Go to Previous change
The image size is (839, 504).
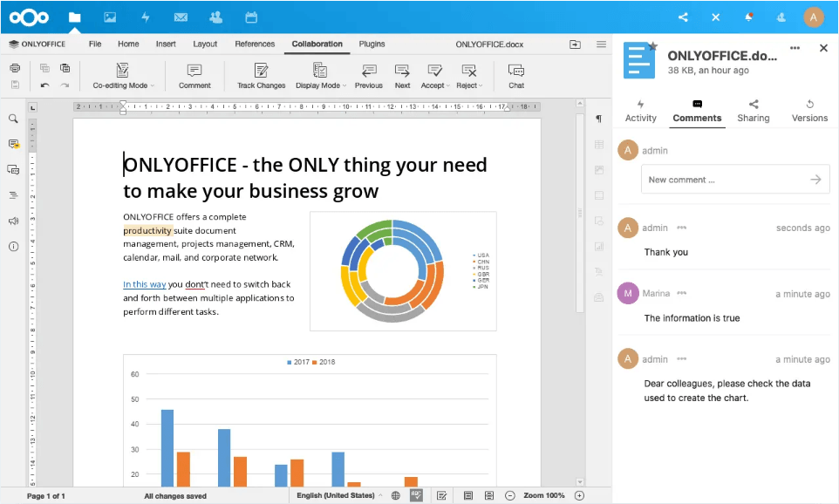[x=369, y=76]
